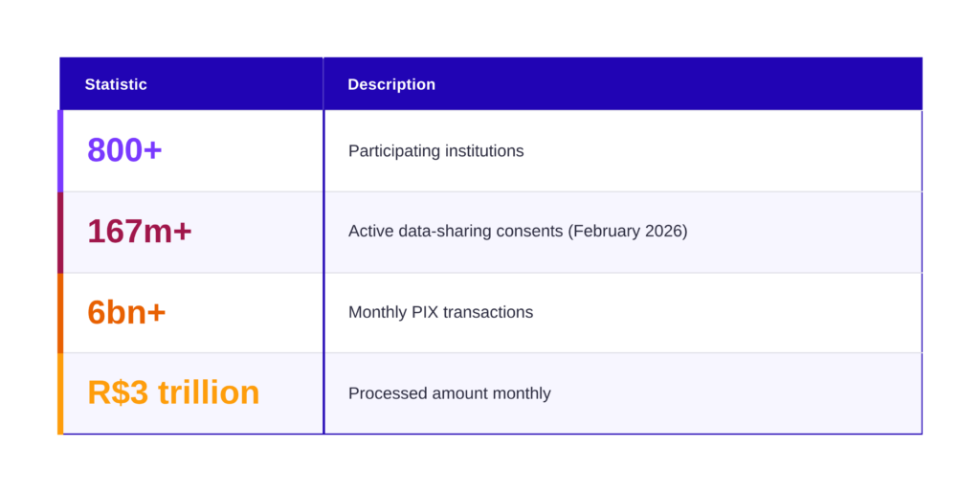The height and width of the screenshot is (492, 980).
Task: Select Processed amount monthly text
Action: pos(449,393)
